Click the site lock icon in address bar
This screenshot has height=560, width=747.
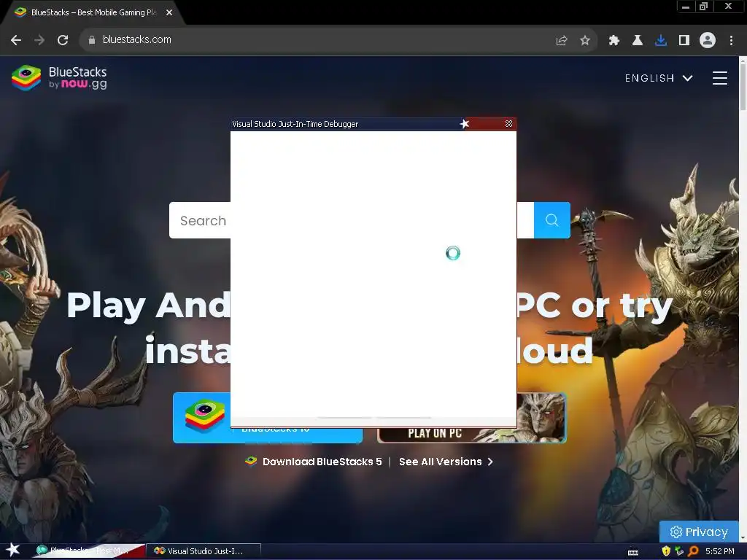pos(91,40)
